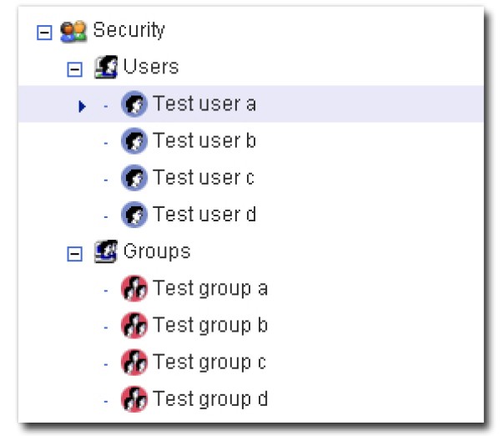
Task: Click the Users folder icon
Action: click(x=105, y=67)
